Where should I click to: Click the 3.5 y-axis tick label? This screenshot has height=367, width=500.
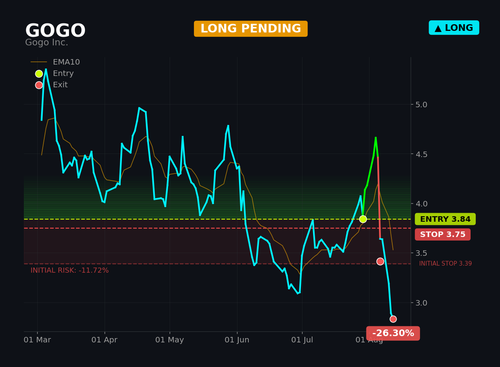(421, 253)
